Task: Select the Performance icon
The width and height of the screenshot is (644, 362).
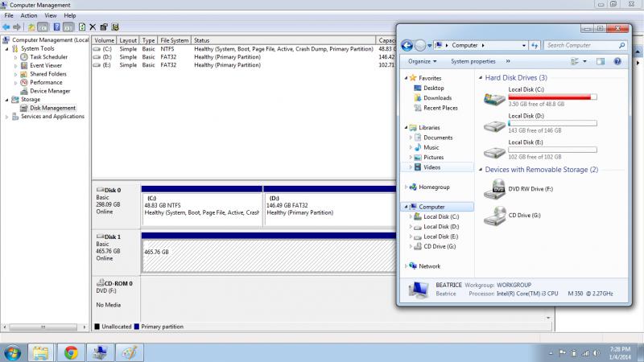Action: coord(24,83)
